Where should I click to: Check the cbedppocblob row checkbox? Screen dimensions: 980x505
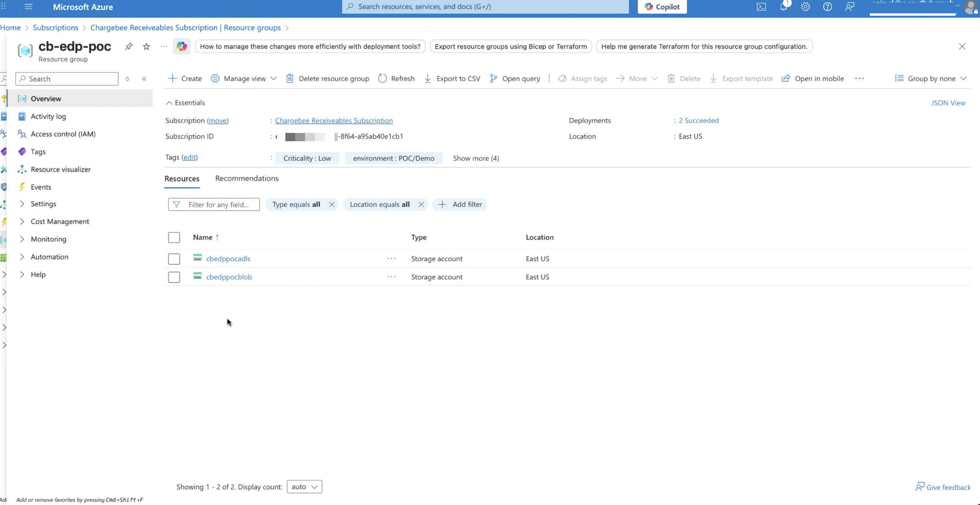(174, 277)
